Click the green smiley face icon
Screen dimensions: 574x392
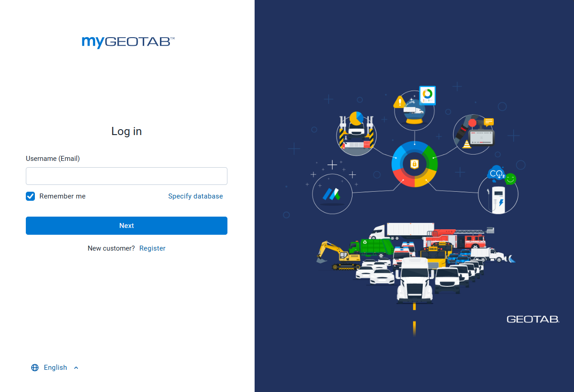tap(510, 179)
